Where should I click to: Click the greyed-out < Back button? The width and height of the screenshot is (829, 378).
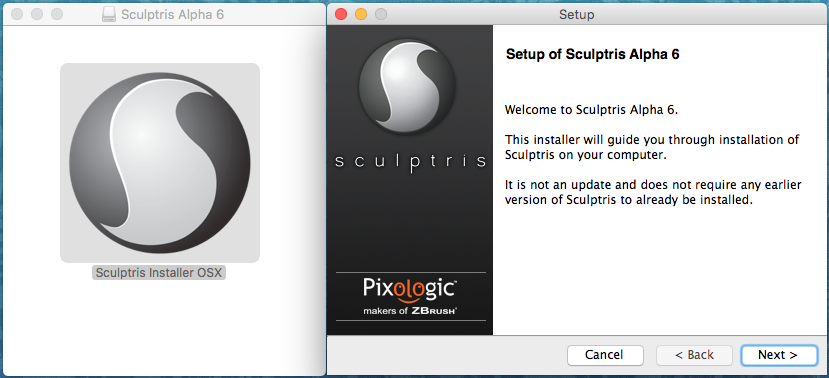pyautogui.click(x=694, y=355)
